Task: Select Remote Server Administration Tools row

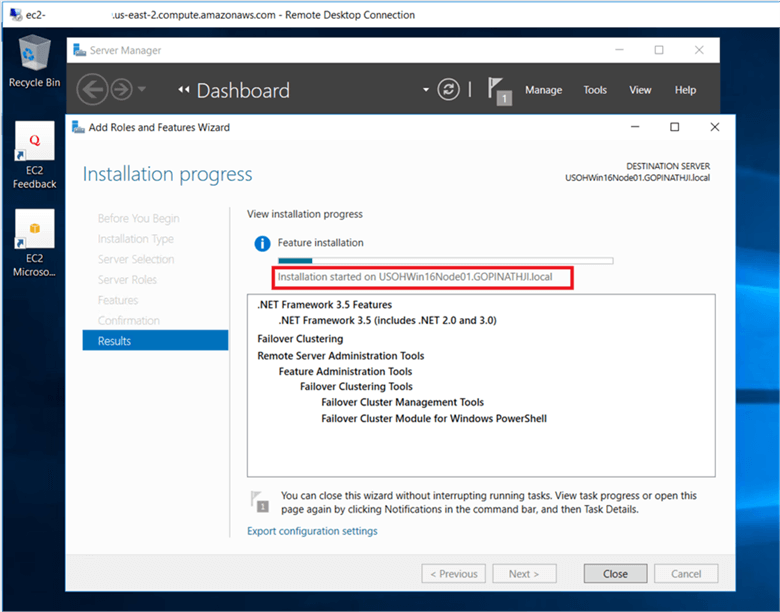Action: [341, 356]
